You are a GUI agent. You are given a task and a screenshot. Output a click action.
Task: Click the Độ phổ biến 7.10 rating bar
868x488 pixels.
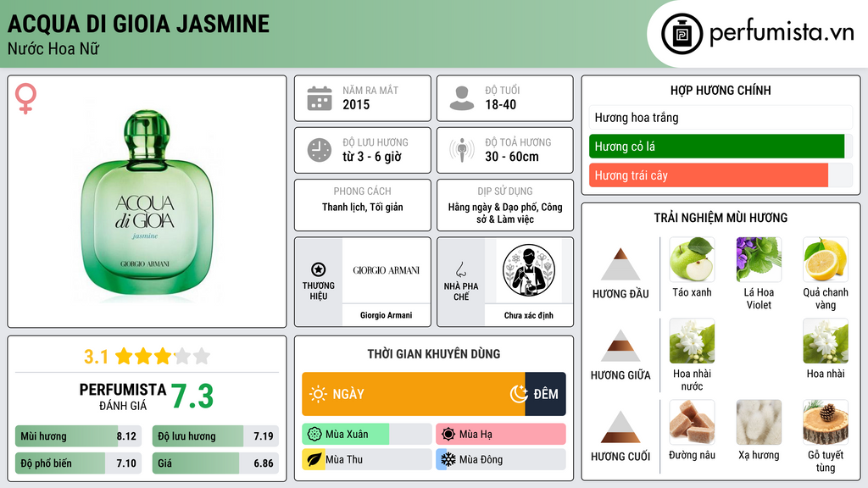click(x=79, y=463)
